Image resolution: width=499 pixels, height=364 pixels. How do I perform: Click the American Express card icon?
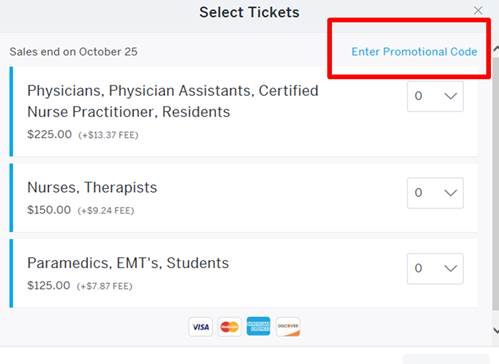[258, 326]
